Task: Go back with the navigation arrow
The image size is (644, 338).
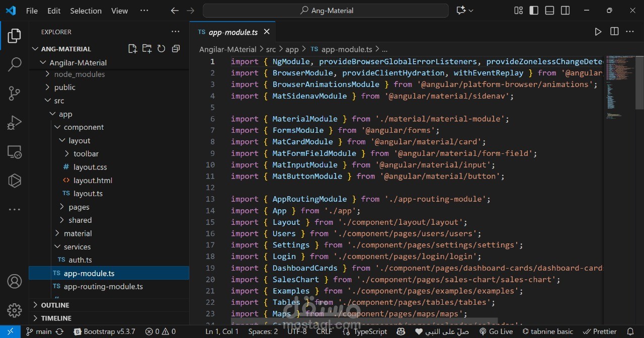Action: coord(175,11)
